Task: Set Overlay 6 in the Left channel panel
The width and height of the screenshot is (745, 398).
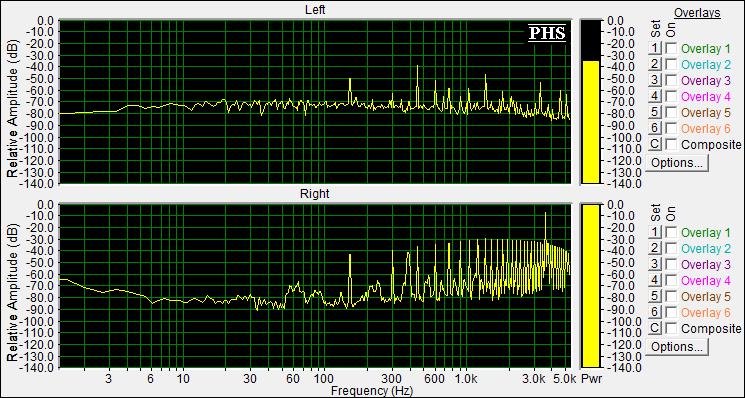Action: pyautogui.click(x=655, y=128)
